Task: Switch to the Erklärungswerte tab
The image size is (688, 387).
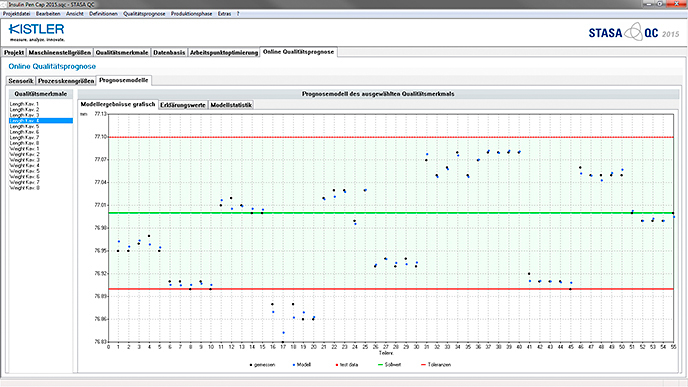Action: tap(183, 105)
